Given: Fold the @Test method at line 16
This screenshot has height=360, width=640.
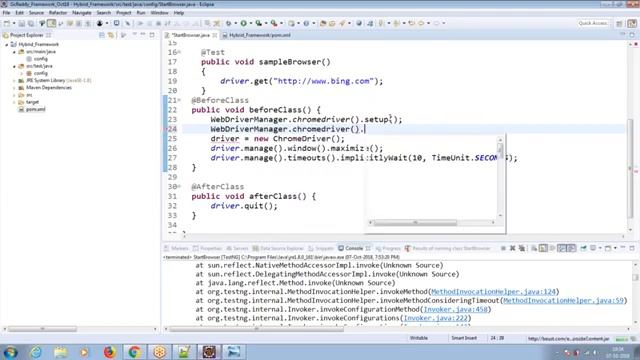Looking at the screenshot, I should (180, 52).
